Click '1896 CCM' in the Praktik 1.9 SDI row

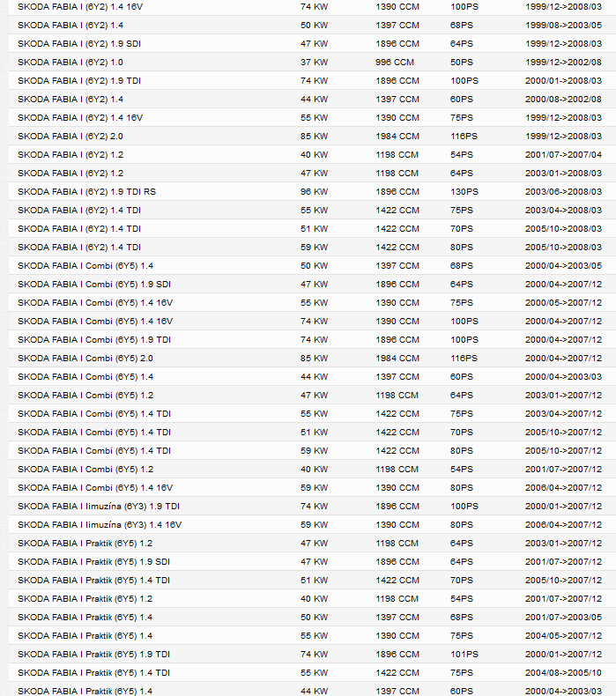pyautogui.click(x=397, y=561)
